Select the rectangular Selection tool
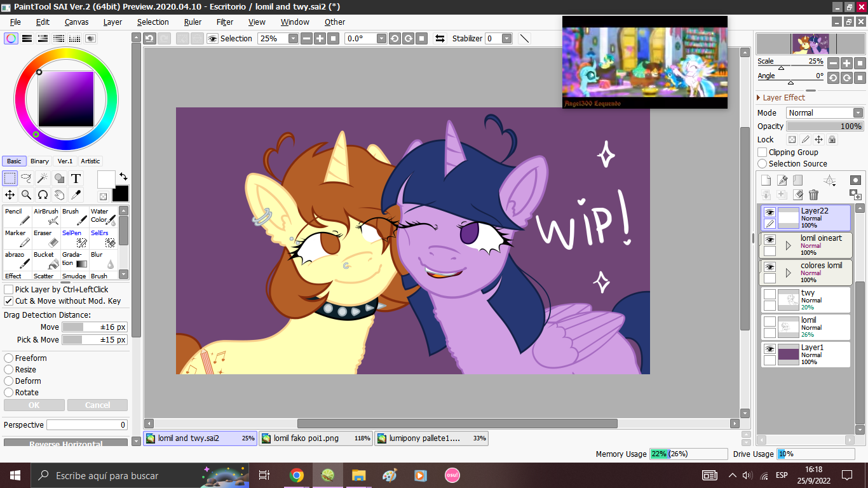Viewport: 868px width, 488px height. pos(10,178)
